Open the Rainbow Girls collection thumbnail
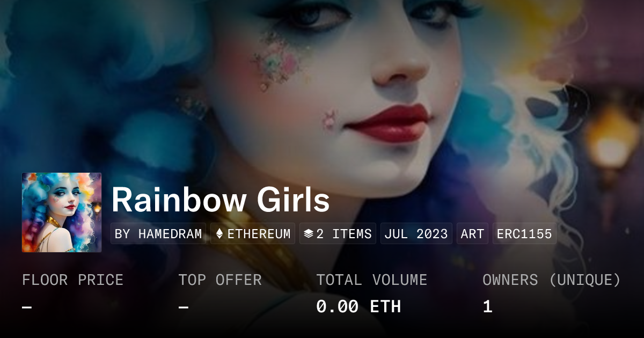 coord(62,212)
